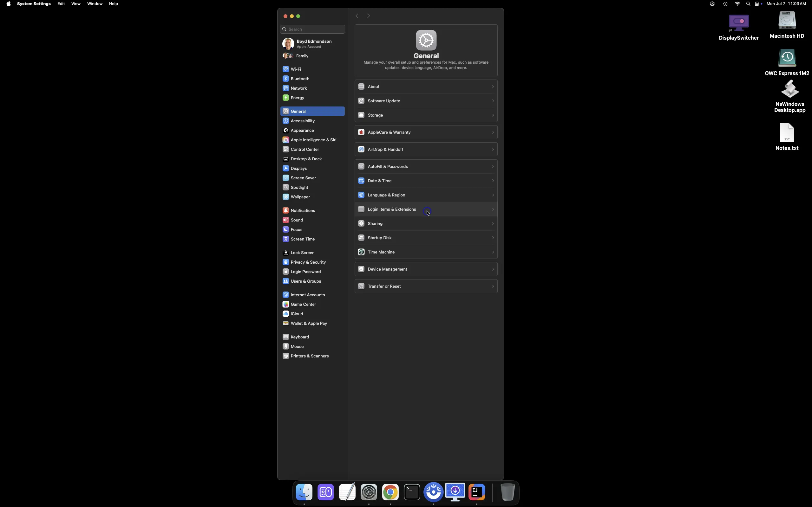
Task: Open the View menu
Action: coord(76,4)
